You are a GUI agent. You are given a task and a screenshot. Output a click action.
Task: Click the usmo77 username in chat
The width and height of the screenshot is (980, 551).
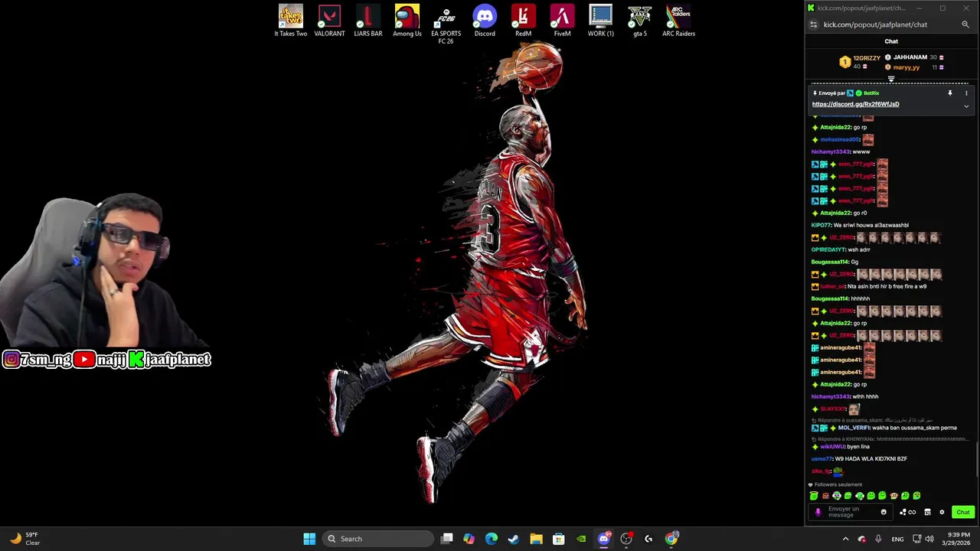pos(821,458)
